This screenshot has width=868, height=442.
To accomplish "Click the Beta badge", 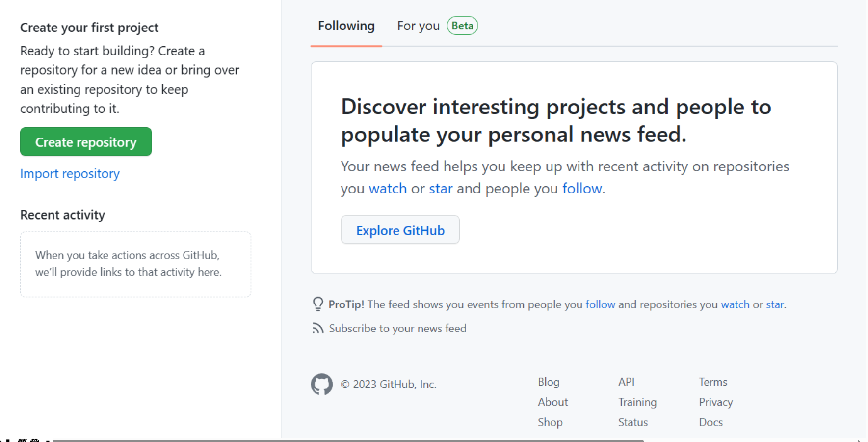I will 462,26.
